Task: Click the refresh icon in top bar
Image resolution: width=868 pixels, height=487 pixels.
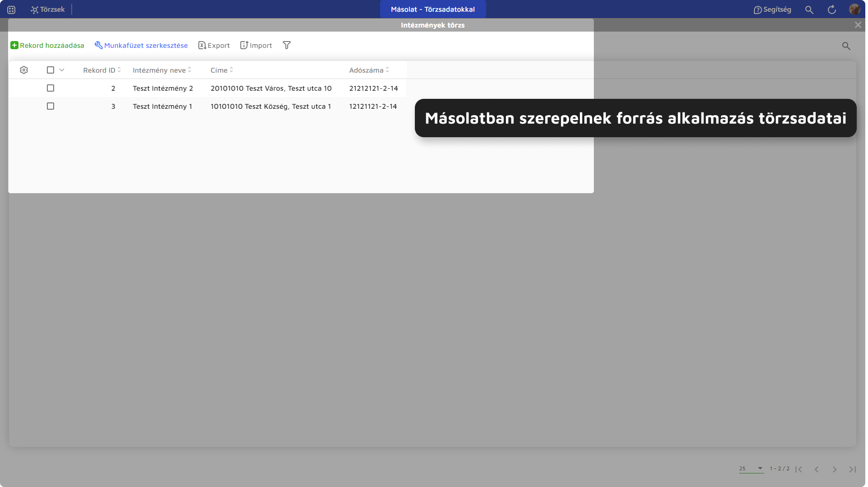Action: [x=832, y=9]
